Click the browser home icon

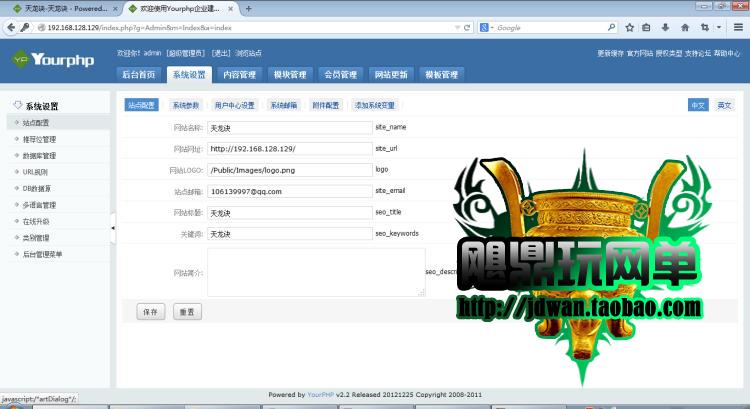[x=686, y=28]
